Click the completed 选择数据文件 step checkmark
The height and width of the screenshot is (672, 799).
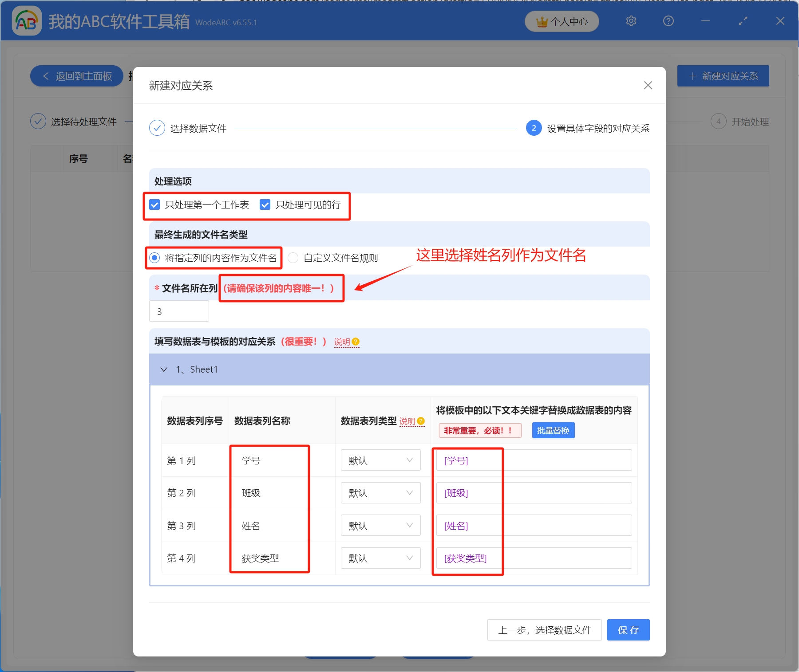[x=157, y=128]
